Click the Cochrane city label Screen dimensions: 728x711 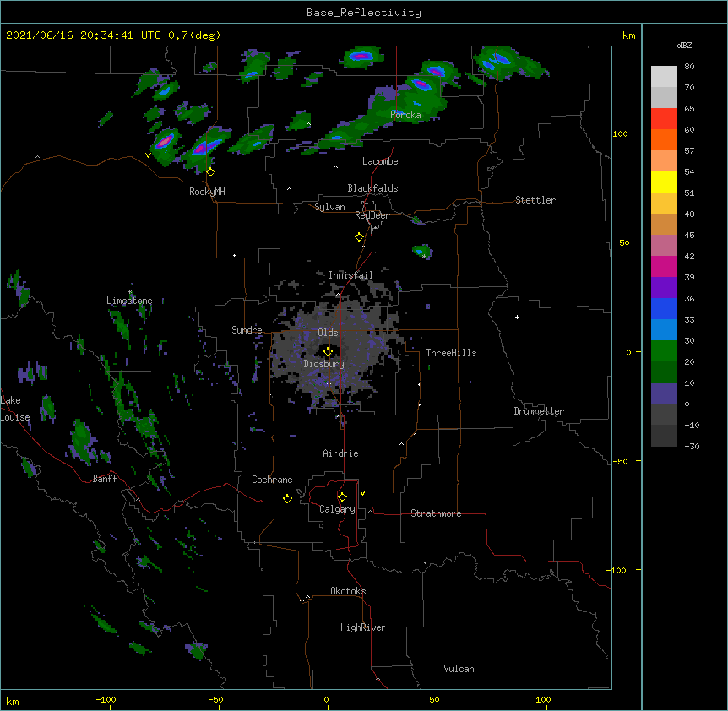pos(272,480)
